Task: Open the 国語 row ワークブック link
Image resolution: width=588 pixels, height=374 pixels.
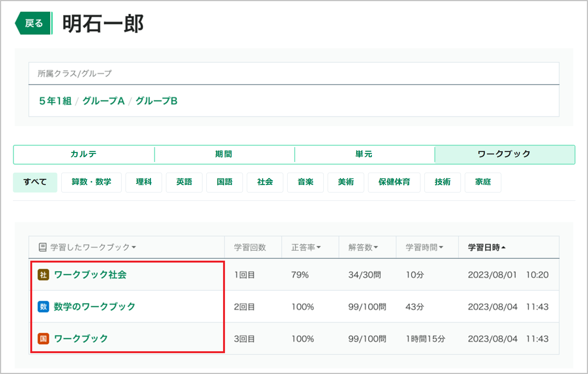Action: 81,339
